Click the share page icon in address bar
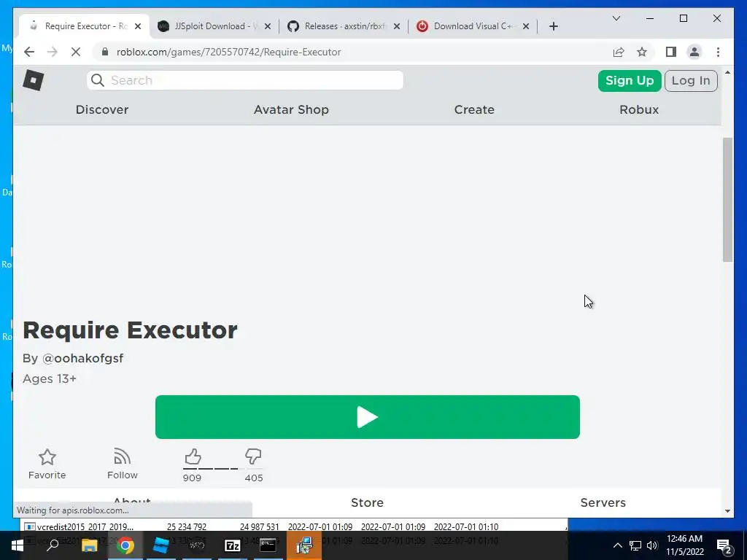Image resolution: width=747 pixels, height=560 pixels. tap(619, 52)
